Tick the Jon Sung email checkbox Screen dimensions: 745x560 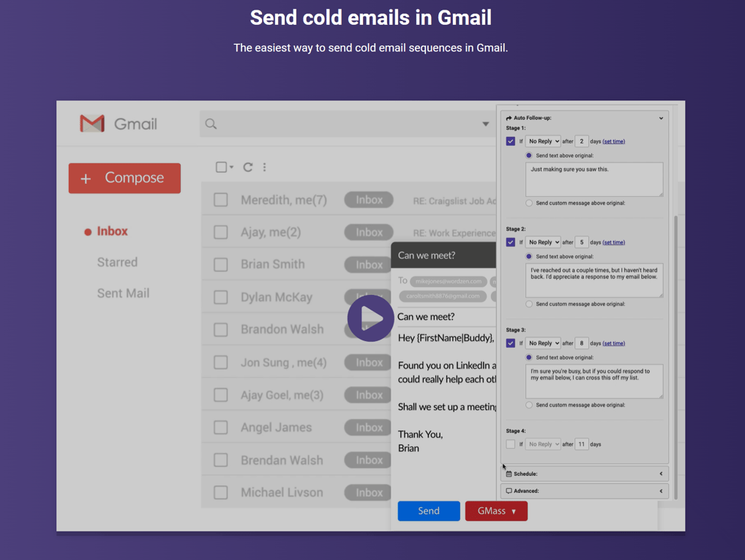click(x=220, y=362)
